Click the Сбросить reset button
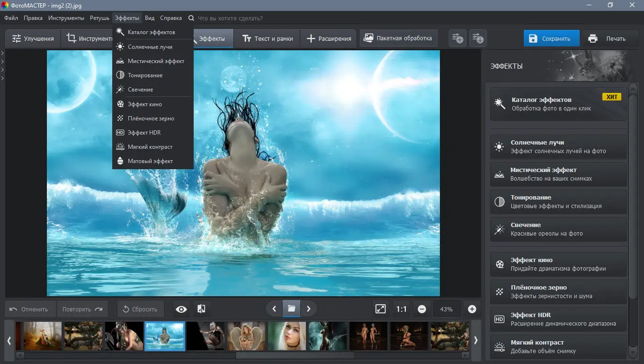Screen dimensions: 644x364 pyautogui.click(x=140, y=309)
